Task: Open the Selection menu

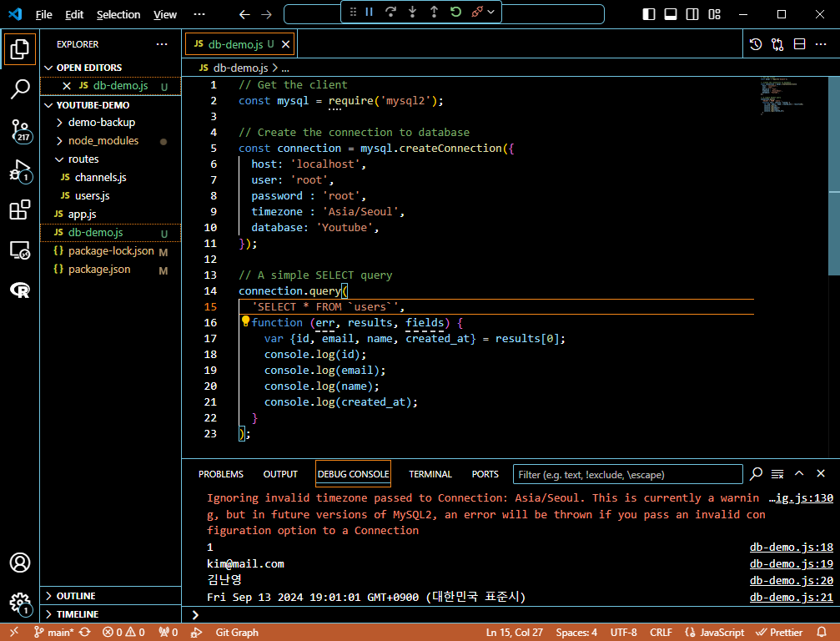Action: pos(118,14)
